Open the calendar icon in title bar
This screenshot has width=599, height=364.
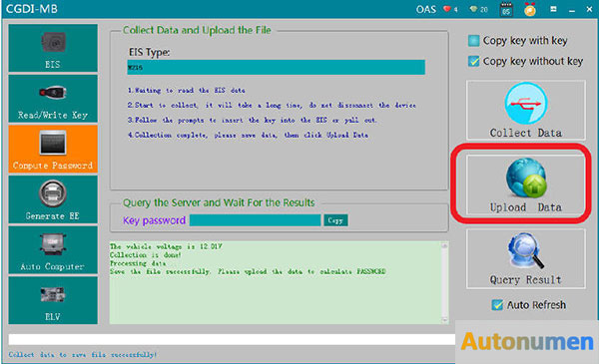point(506,9)
